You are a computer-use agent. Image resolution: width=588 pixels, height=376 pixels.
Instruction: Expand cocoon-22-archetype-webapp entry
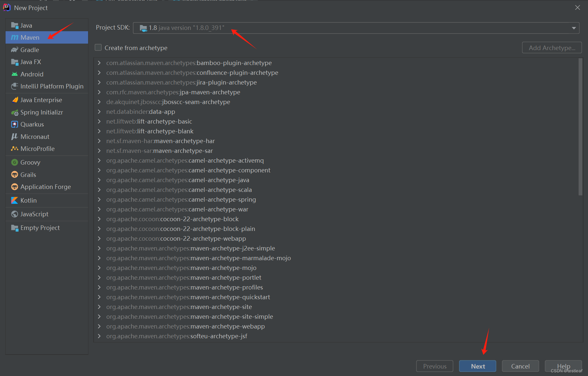coord(99,238)
